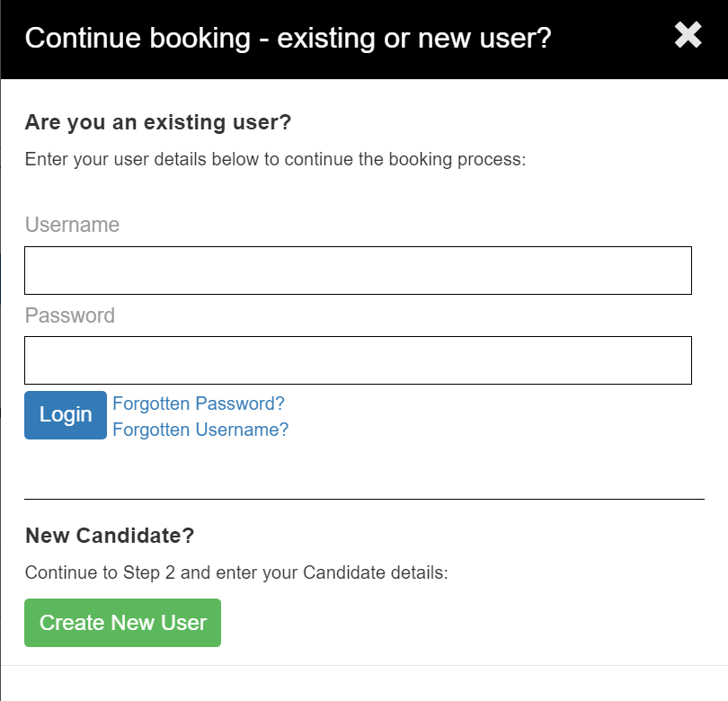Place cursor in the box under Password

click(358, 360)
